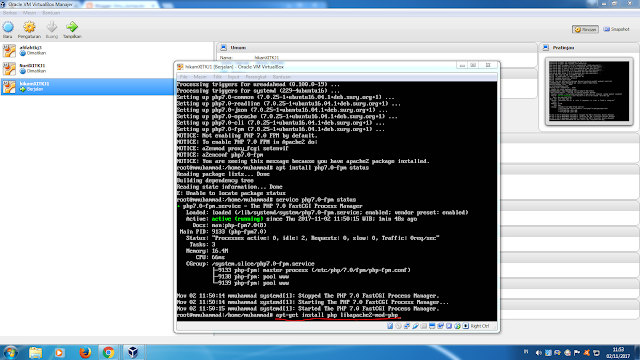Click the Snapshot button in Manager
The width and height of the screenshot is (640, 360).
pyautogui.click(x=616, y=29)
